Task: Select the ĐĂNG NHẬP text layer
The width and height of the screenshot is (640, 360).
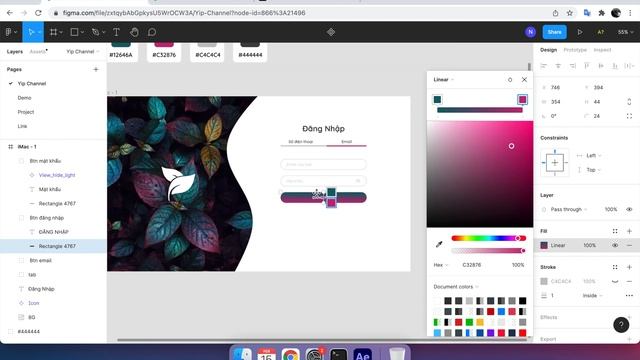Action: coord(53,232)
